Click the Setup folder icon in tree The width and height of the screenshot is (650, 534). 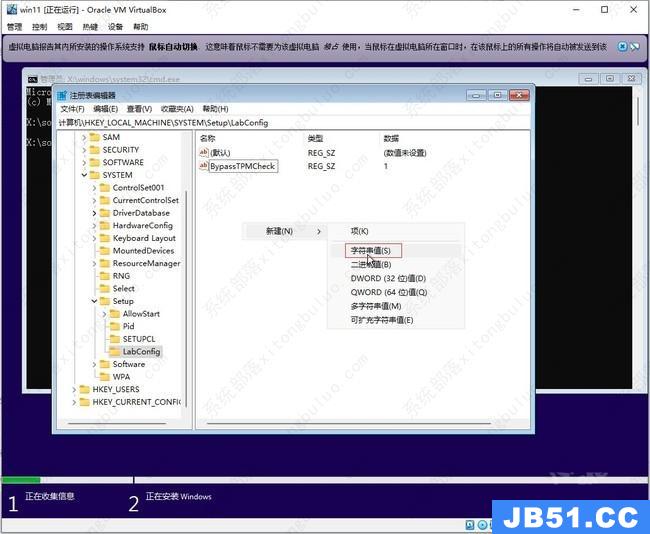coord(104,301)
